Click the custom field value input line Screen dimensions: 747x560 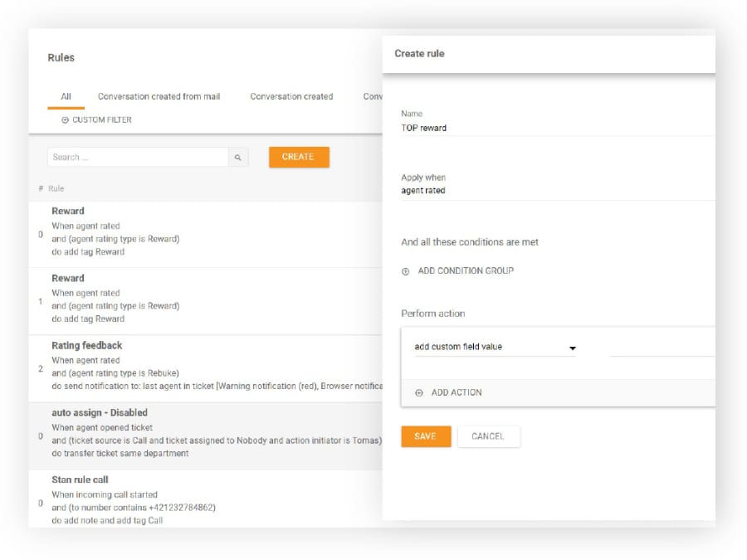(662, 348)
